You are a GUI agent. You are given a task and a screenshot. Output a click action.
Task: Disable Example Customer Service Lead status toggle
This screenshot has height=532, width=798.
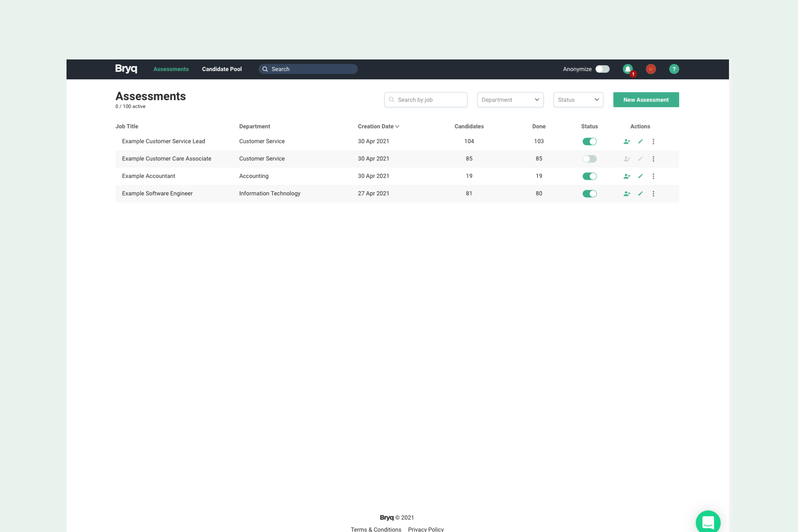(x=589, y=142)
